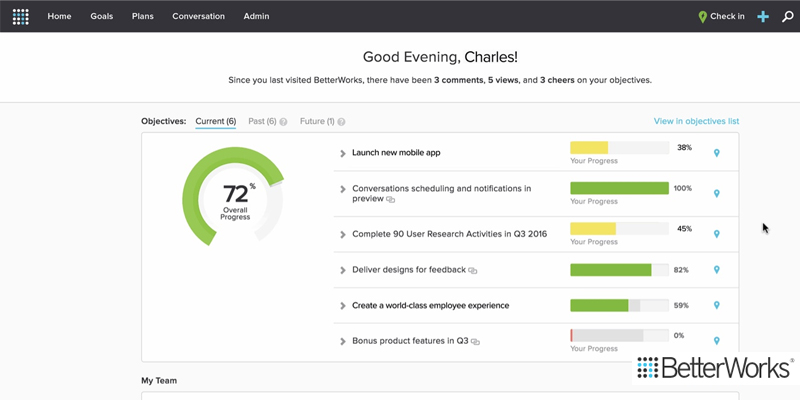The width and height of the screenshot is (800, 400).
Task: Open the Create a world-class employee experience objective
Action: click(430, 305)
